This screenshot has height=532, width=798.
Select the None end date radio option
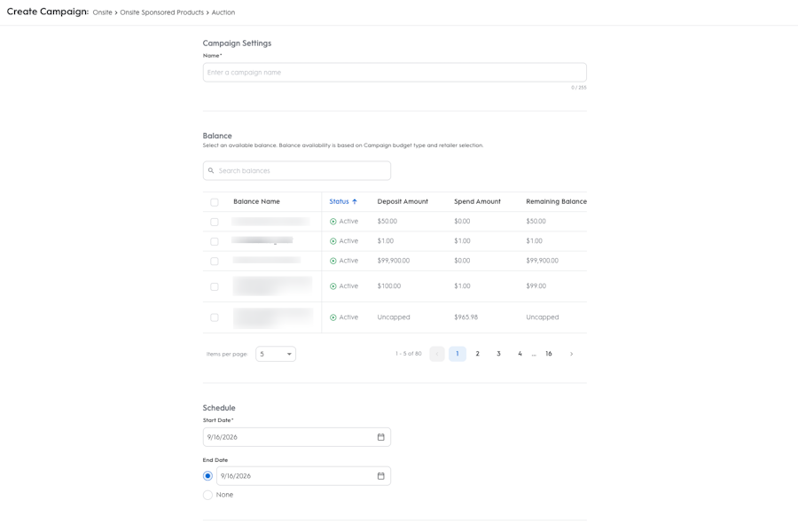pyautogui.click(x=207, y=495)
